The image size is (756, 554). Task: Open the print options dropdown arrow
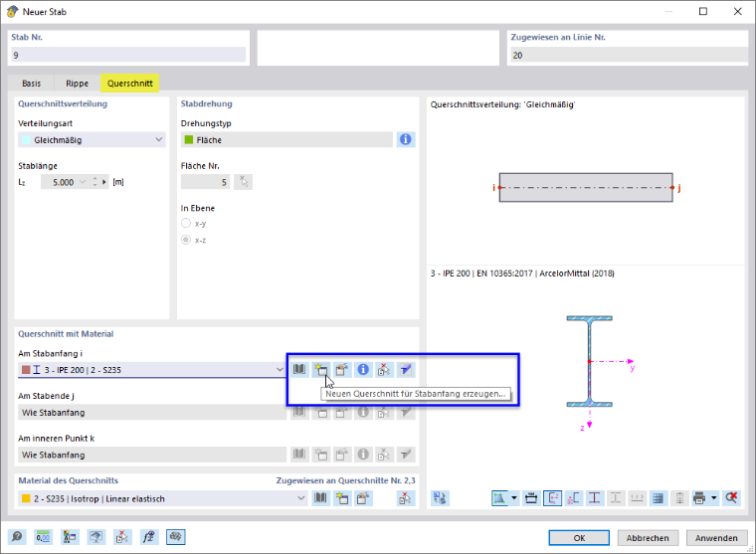click(714, 498)
